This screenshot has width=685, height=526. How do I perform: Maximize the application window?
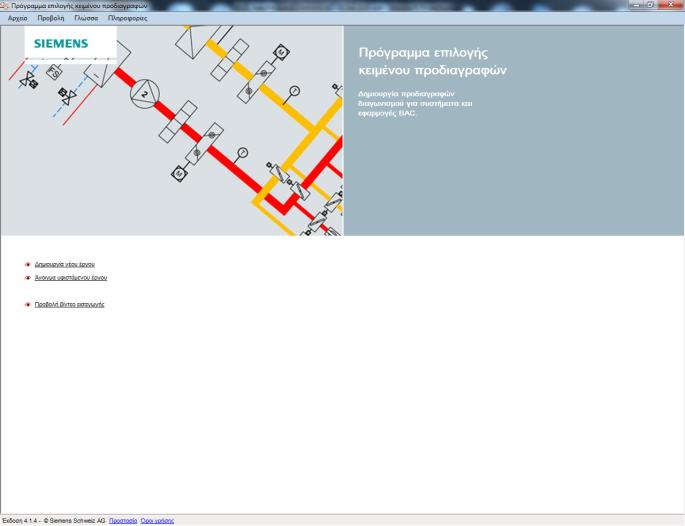[x=650, y=4]
